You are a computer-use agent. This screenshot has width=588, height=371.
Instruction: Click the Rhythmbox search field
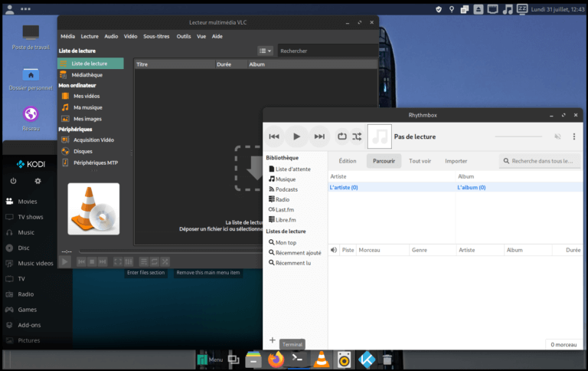[540, 161]
